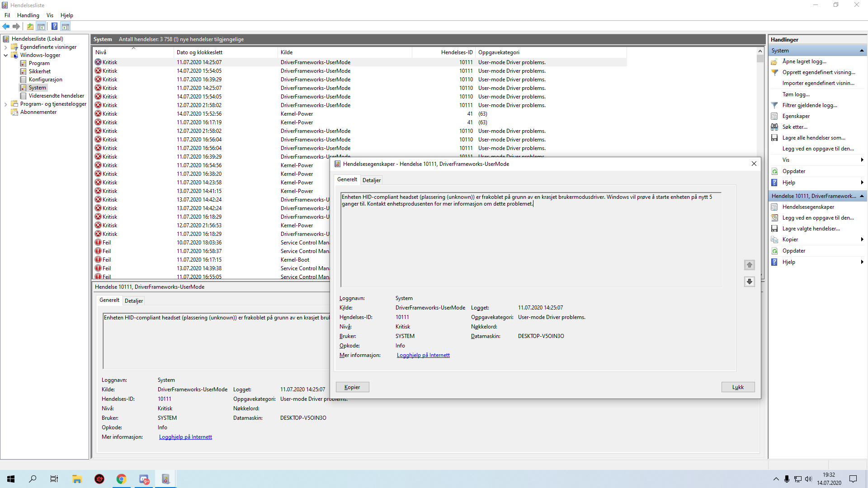Sort events by Nivå column header
Image resolution: width=868 pixels, height=488 pixels.
point(101,52)
